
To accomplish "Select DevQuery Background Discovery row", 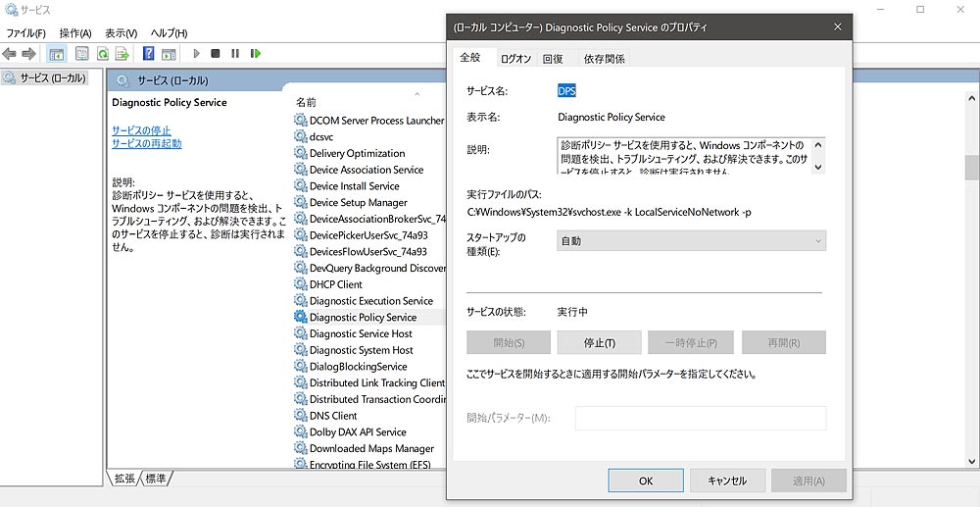I will click(368, 268).
